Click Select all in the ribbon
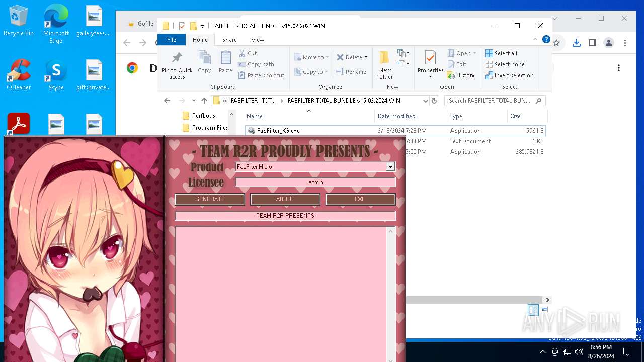644x362 pixels. (x=501, y=53)
